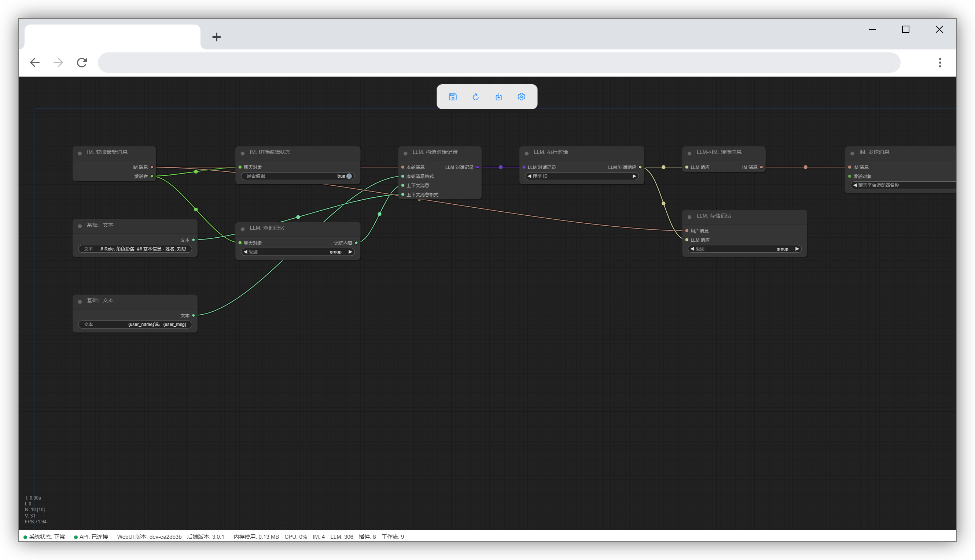
Task: Click left arrow of 存储记忆 级别 selector
Action: tap(692, 249)
